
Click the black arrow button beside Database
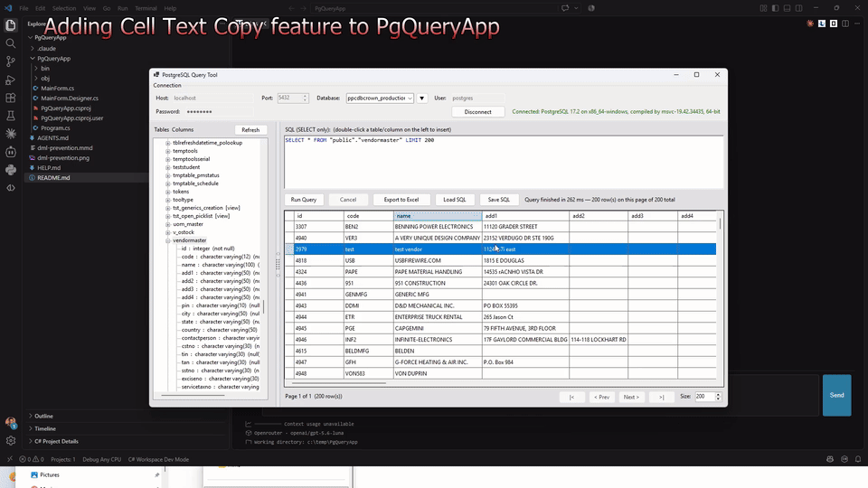[422, 98]
